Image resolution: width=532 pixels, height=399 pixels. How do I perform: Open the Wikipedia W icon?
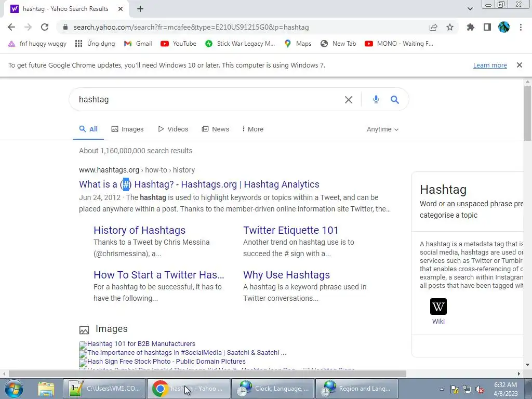pyautogui.click(x=438, y=307)
